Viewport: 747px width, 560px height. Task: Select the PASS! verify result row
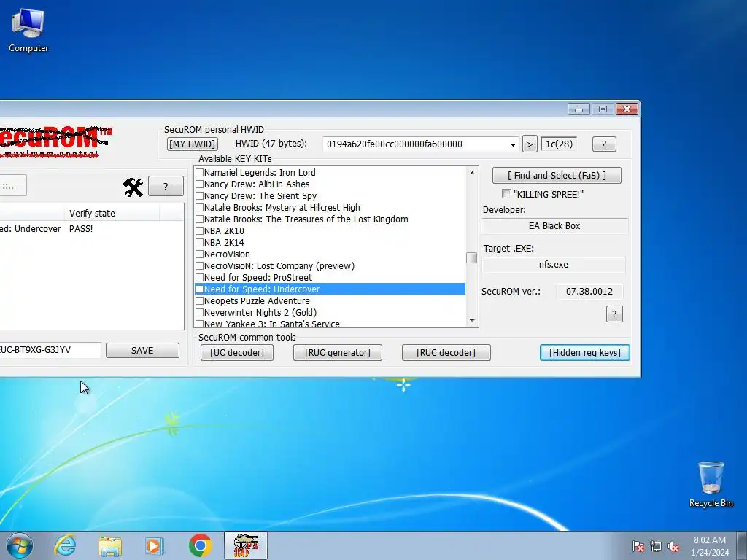pos(91,228)
